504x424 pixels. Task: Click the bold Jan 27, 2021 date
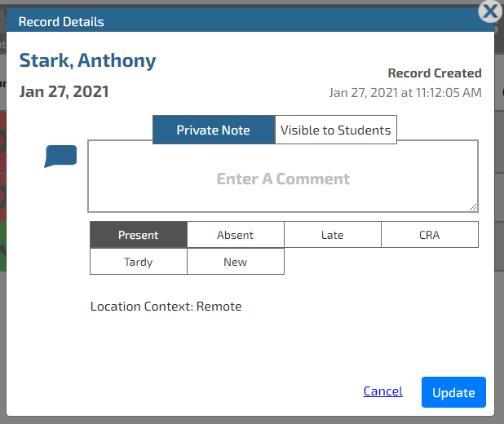pyautogui.click(x=64, y=91)
